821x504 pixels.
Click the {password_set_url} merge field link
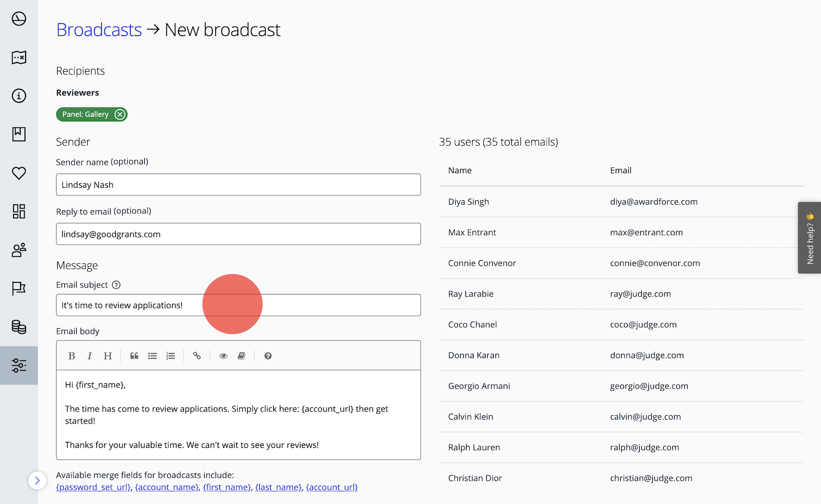[x=93, y=487]
